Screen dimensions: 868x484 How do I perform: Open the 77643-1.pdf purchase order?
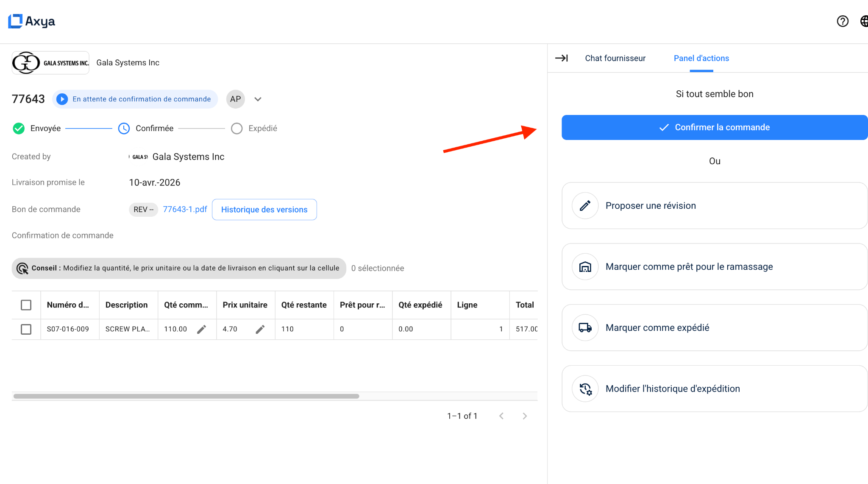click(x=185, y=209)
